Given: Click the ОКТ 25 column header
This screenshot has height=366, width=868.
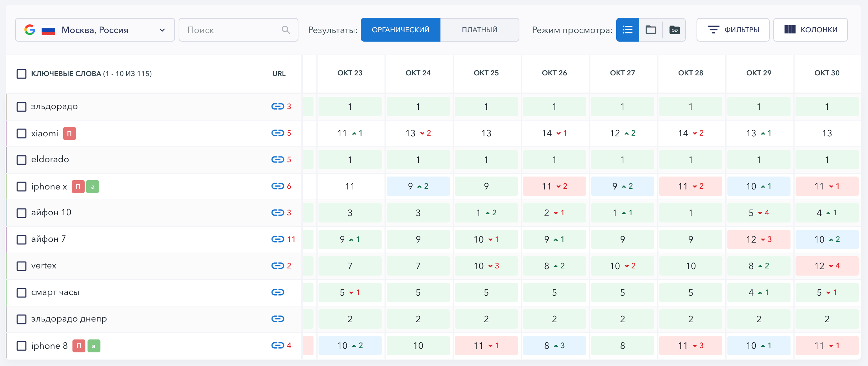Looking at the screenshot, I should pyautogui.click(x=486, y=73).
